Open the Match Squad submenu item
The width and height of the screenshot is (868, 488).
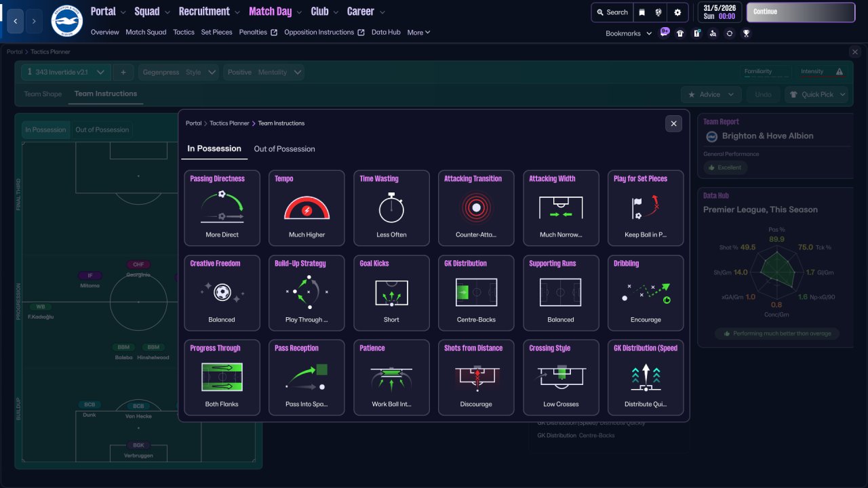146,32
